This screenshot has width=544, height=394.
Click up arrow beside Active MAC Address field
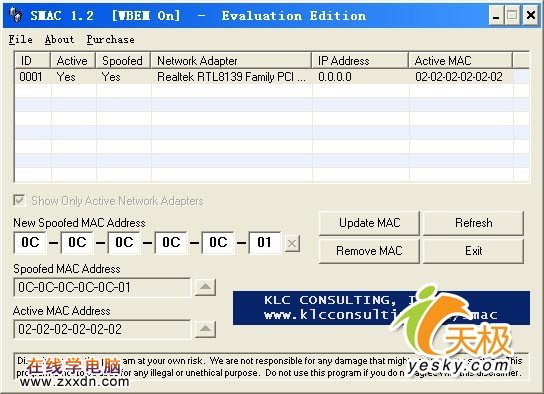(205, 329)
